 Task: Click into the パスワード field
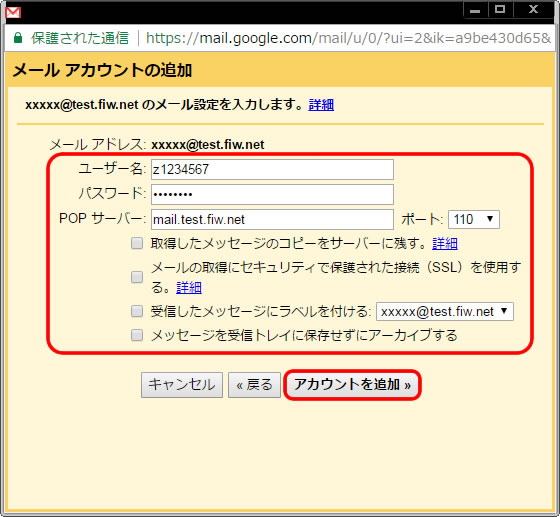(272, 195)
